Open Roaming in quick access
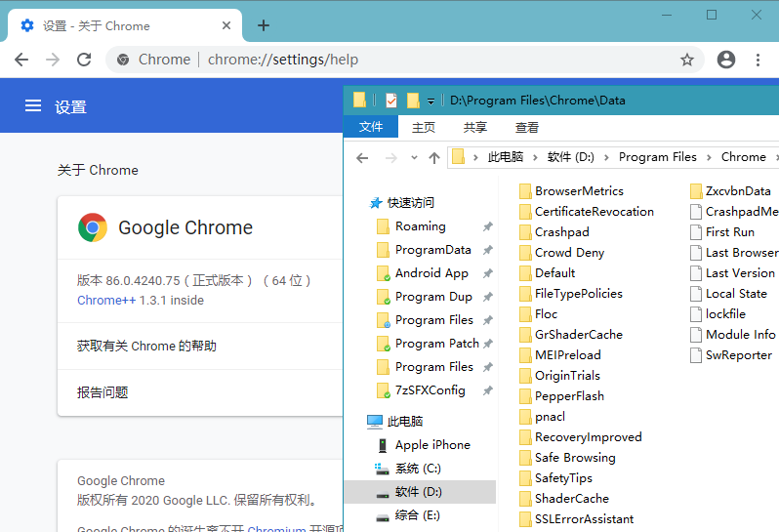This screenshot has height=532, width=779. [x=421, y=226]
